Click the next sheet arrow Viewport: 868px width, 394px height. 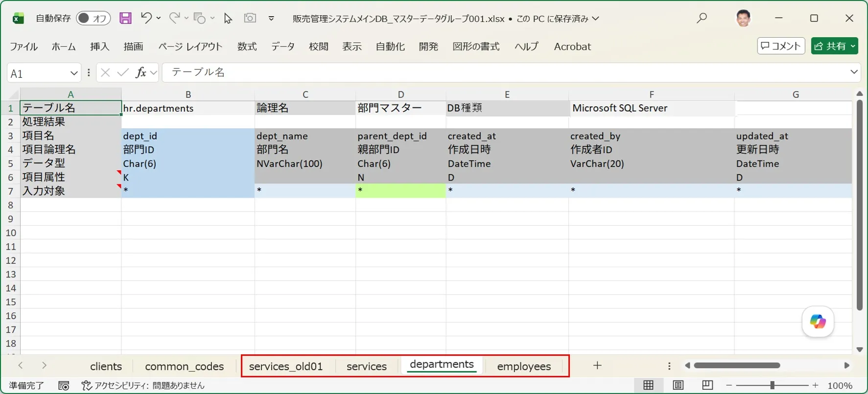pyautogui.click(x=44, y=366)
